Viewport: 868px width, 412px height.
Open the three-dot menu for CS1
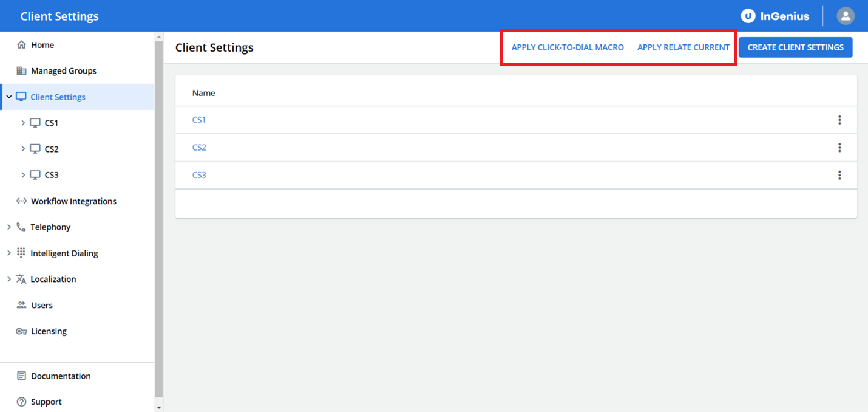point(839,120)
